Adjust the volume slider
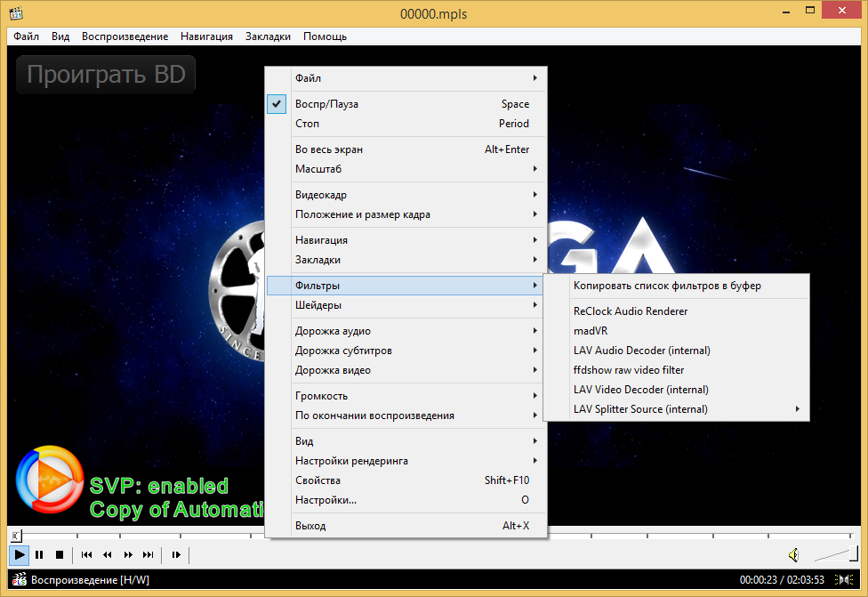Viewport: 868px width, 597px height. coord(834,556)
